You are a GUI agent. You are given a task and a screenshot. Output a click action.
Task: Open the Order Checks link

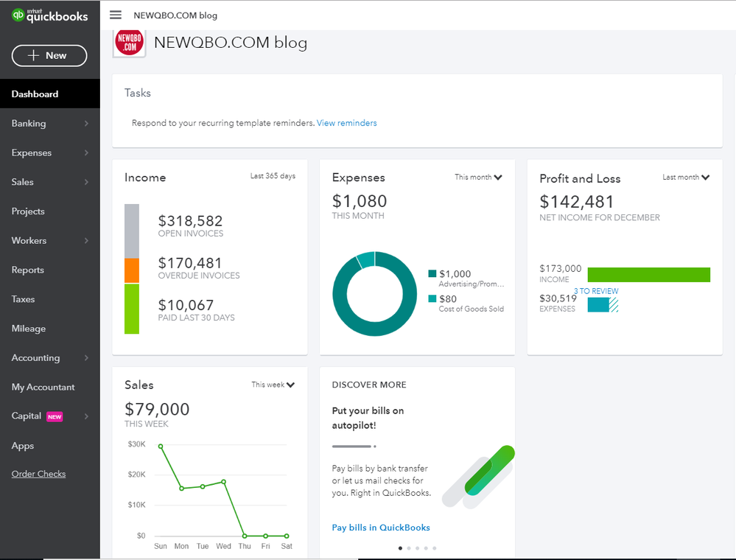[38, 474]
